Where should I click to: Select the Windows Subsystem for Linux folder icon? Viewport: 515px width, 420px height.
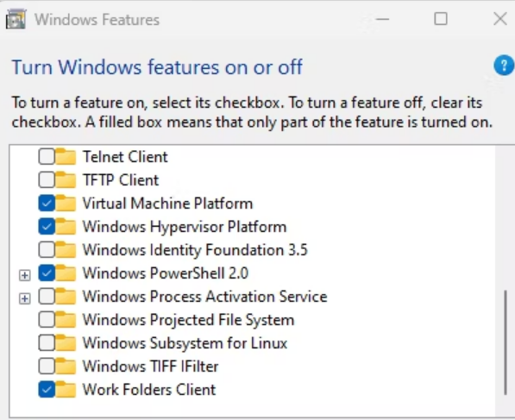(66, 343)
